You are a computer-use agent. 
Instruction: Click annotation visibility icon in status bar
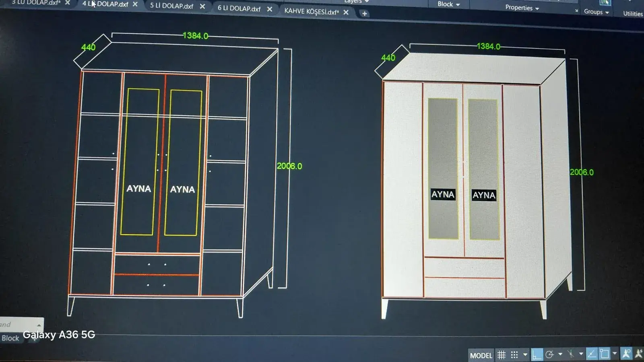(x=626, y=354)
